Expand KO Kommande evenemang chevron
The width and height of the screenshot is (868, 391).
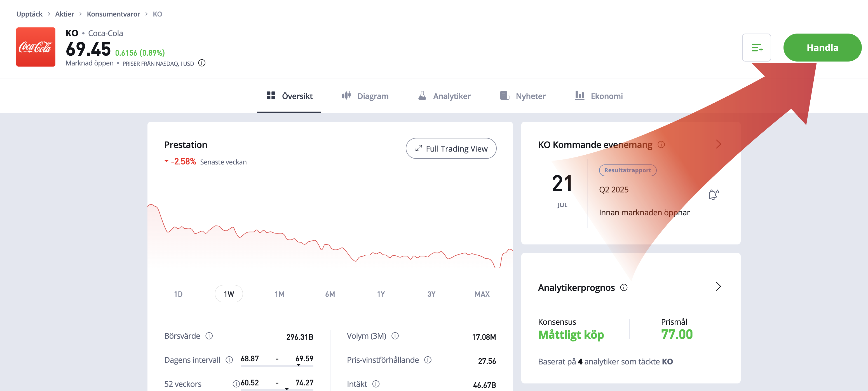click(x=718, y=145)
